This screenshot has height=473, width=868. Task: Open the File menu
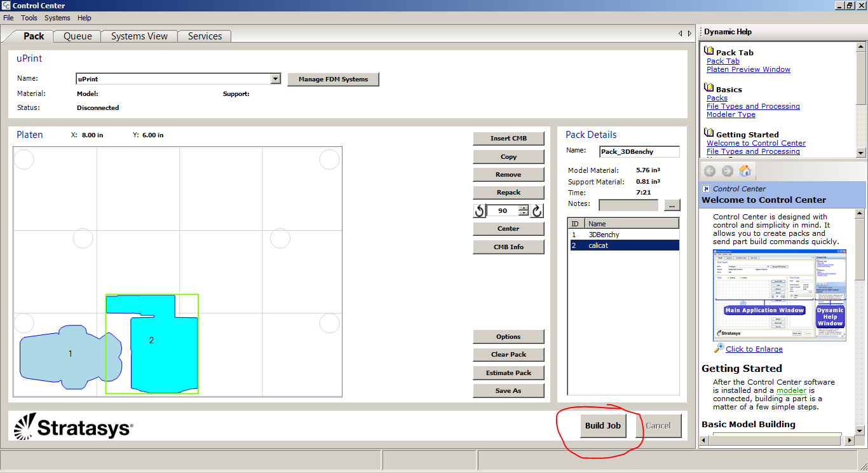click(x=8, y=18)
